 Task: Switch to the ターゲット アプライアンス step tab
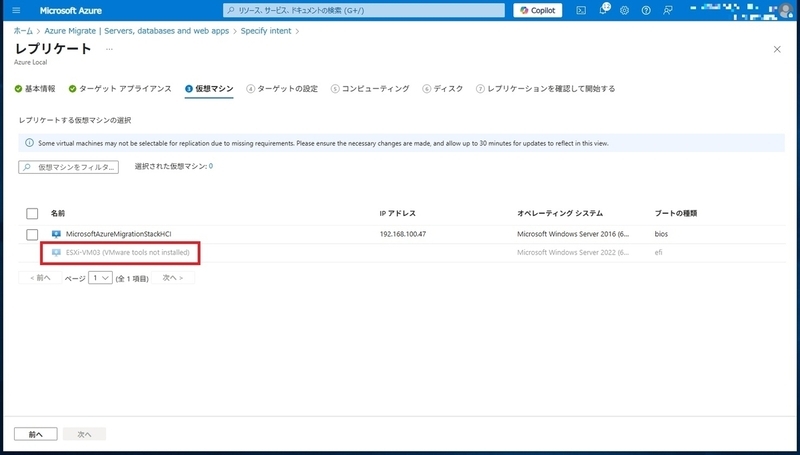point(120,89)
